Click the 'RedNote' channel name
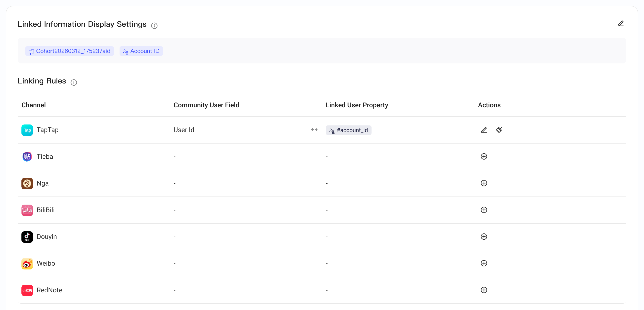The image size is (644, 310). click(50, 290)
